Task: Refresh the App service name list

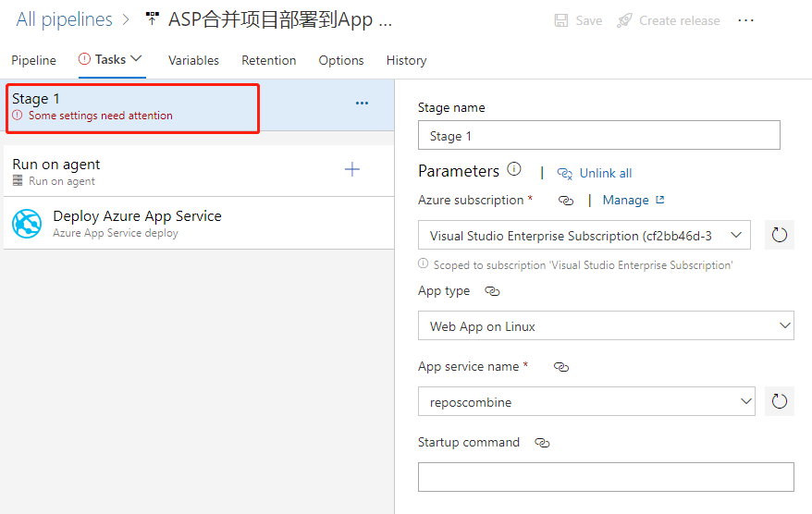Action: click(780, 401)
